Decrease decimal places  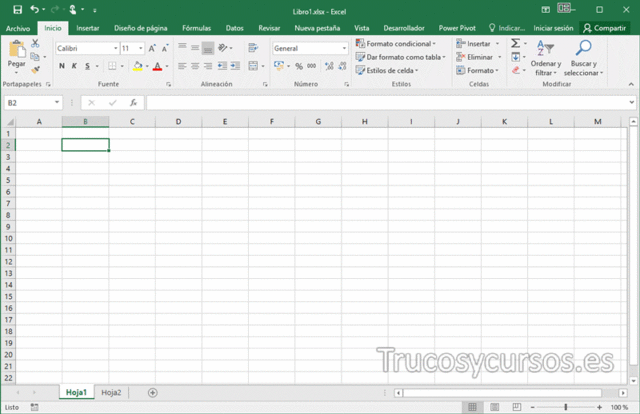click(342, 66)
